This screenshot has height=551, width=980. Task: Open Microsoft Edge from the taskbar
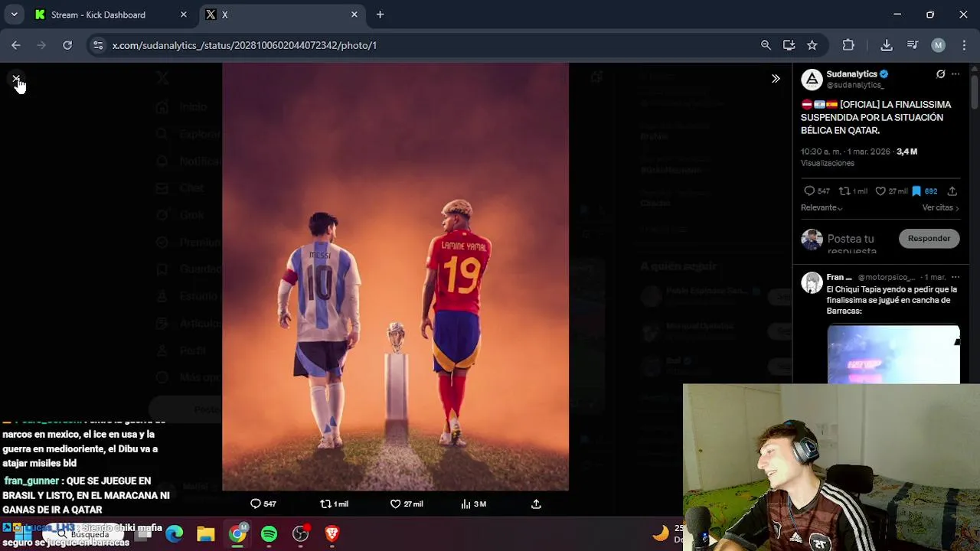coord(175,533)
